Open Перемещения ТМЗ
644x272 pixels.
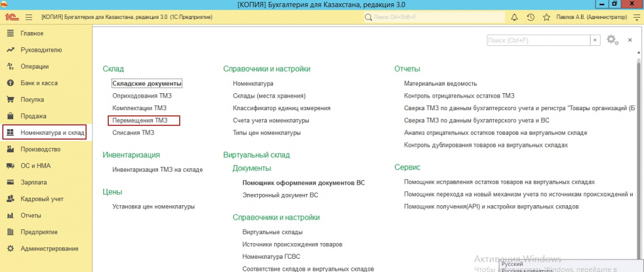pos(140,120)
